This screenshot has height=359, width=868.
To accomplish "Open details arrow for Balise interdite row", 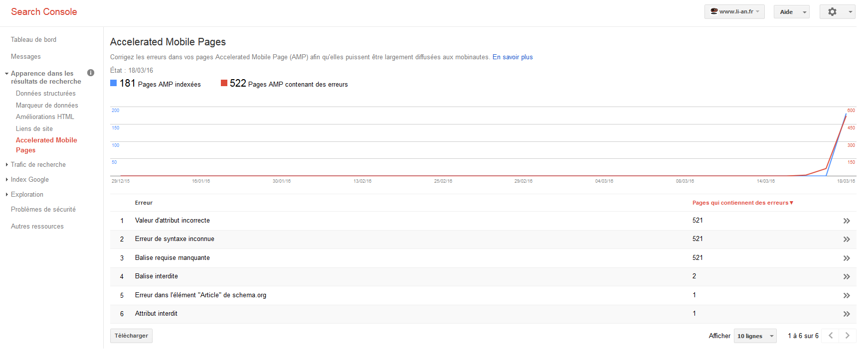I will 847,277.
